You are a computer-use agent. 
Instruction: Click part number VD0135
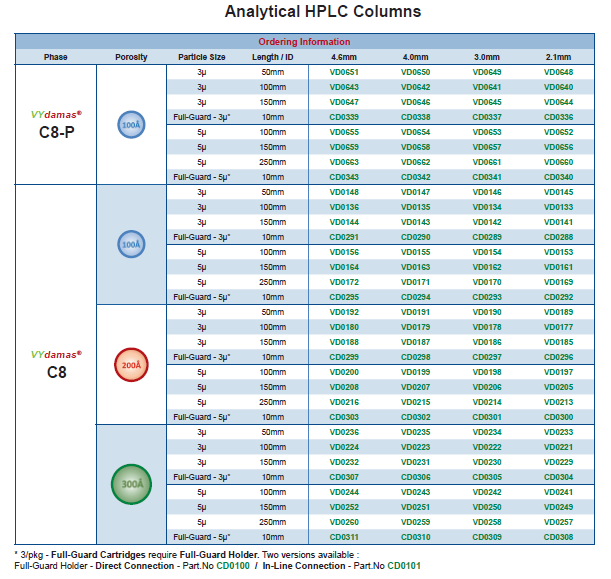tap(415, 207)
